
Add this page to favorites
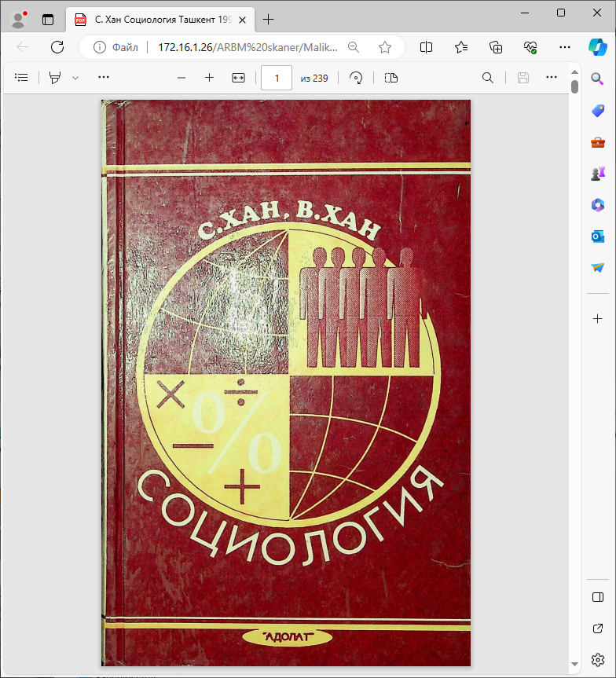click(x=385, y=47)
